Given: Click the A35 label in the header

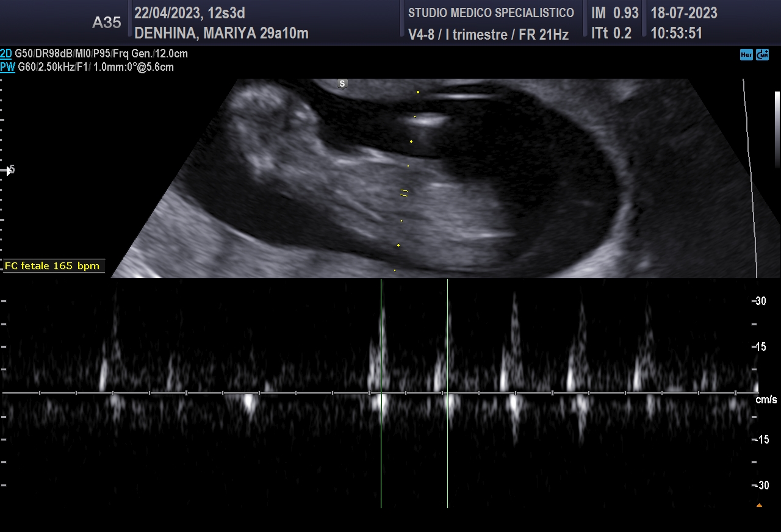Looking at the screenshot, I should pos(106,23).
